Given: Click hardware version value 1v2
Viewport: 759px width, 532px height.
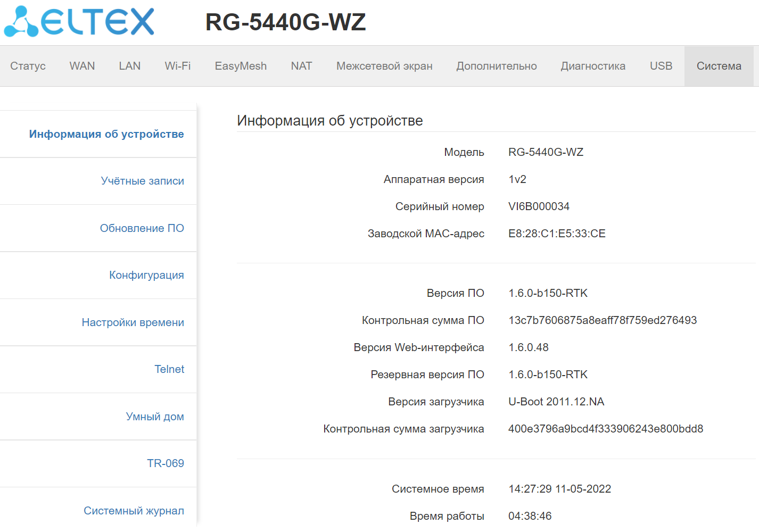Looking at the screenshot, I should point(517,179).
